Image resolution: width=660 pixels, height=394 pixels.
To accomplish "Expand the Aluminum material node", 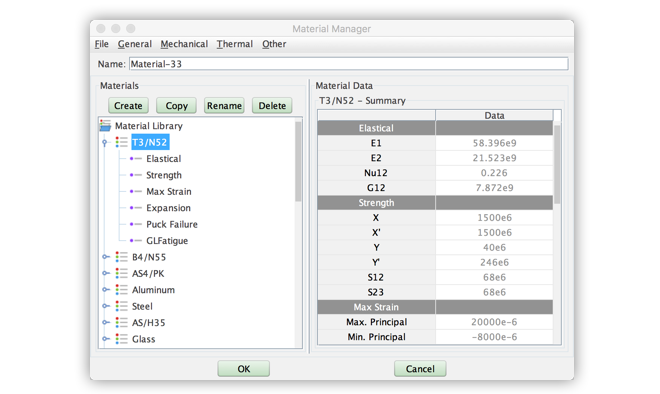I will coord(106,290).
